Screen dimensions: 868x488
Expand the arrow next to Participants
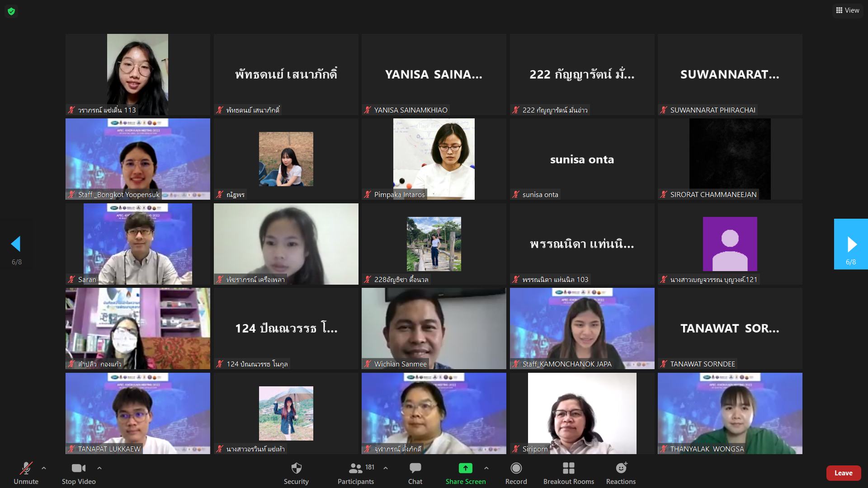386,468
